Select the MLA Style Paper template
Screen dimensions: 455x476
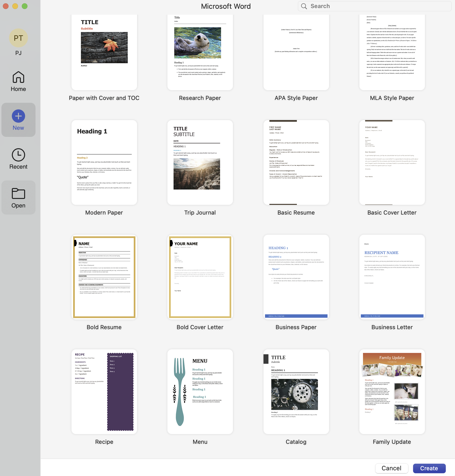392,52
